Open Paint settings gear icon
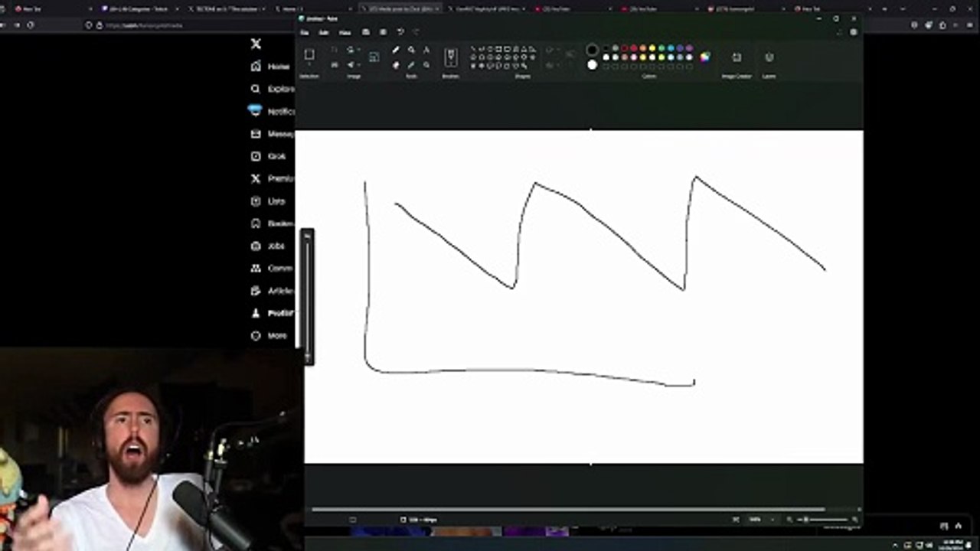 click(854, 32)
